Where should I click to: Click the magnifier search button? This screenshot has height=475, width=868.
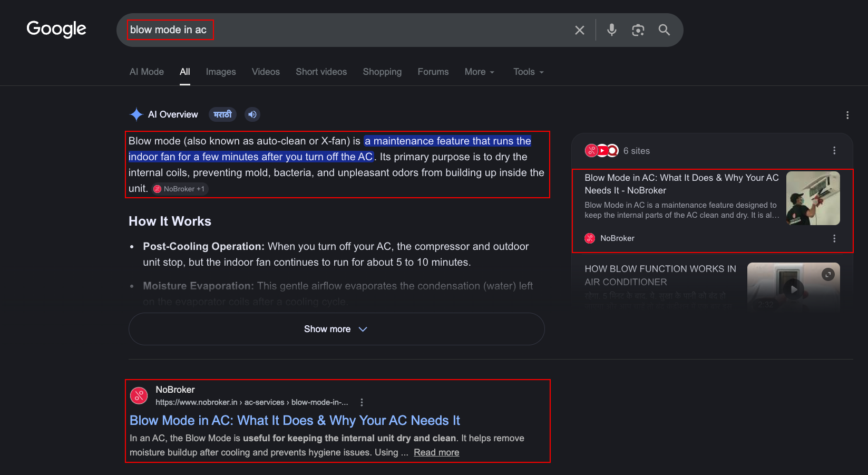tap(664, 30)
